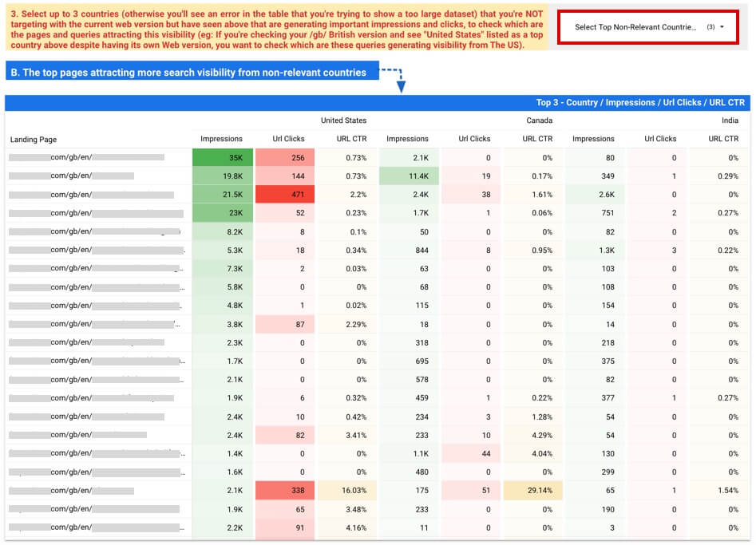
Task: Sort by India Url Clicks header
Action: pos(660,139)
